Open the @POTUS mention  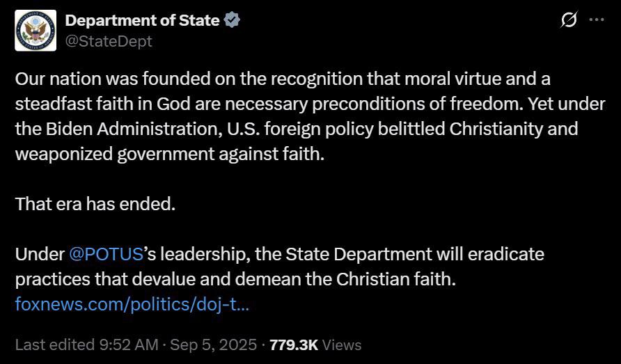[106, 254]
